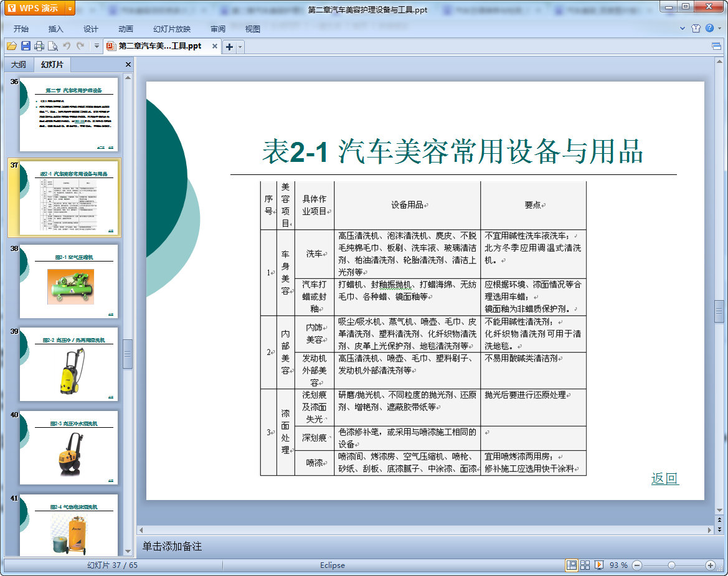Select the 第二章汽车美...工具.ppt document tab
Screen dimensions: 728x576
pos(159,46)
